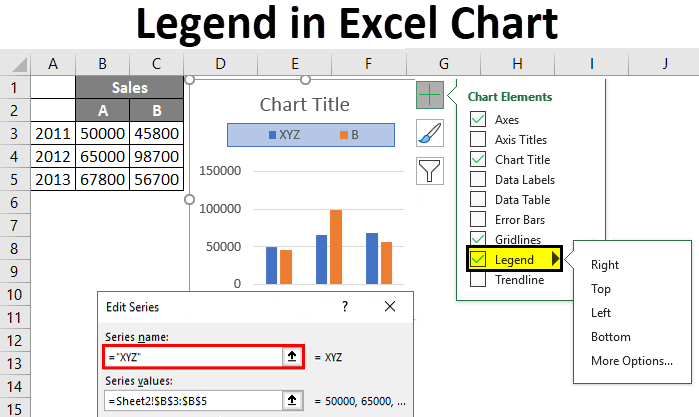Screen dimensions: 699x417
Task: Enable the Error Bars checkbox
Action: point(478,219)
